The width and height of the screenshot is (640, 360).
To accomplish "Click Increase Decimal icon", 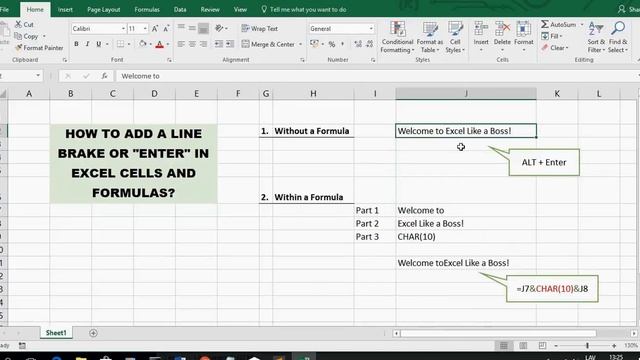I will coord(358,44).
